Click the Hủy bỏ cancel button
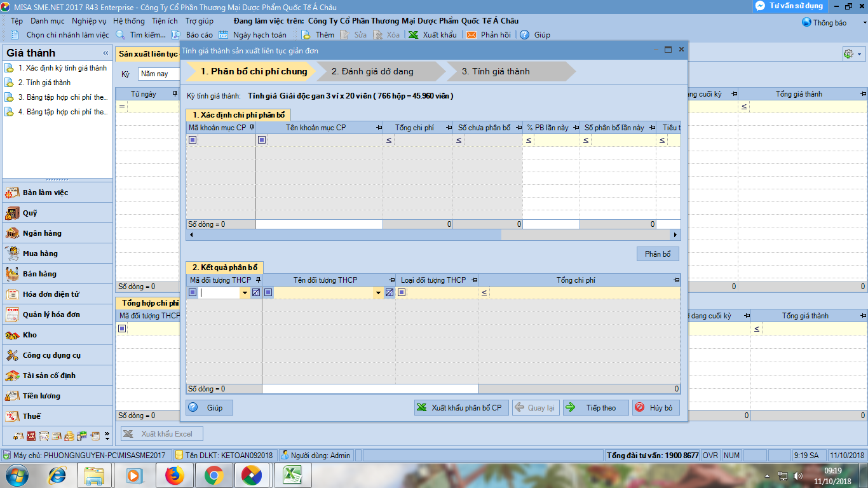The width and height of the screenshot is (868, 488). [x=656, y=407]
